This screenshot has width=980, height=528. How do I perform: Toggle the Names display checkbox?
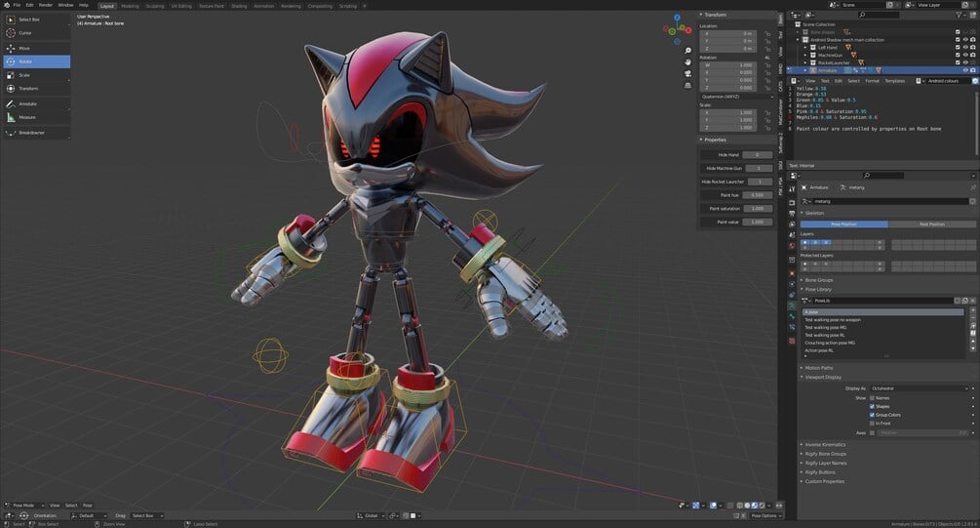[x=872, y=398]
